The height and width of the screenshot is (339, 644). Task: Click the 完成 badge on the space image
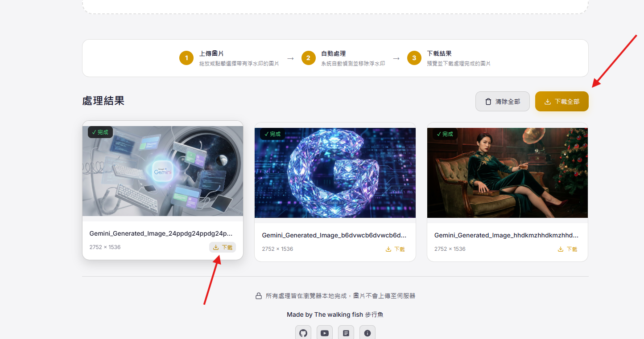[100, 132]
